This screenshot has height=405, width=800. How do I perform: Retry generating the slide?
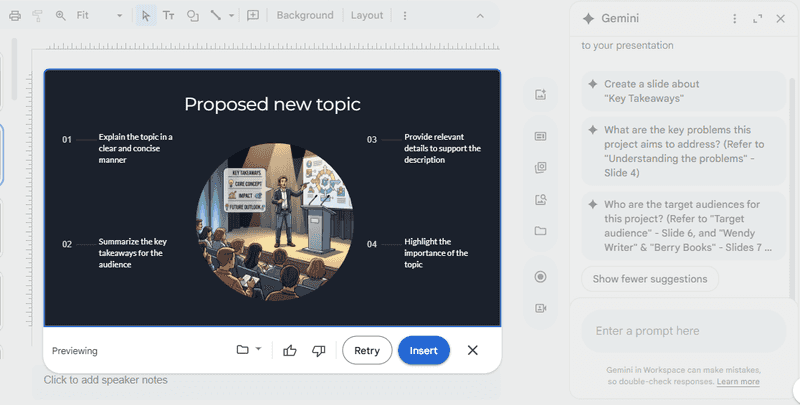[x=367, y=351]
